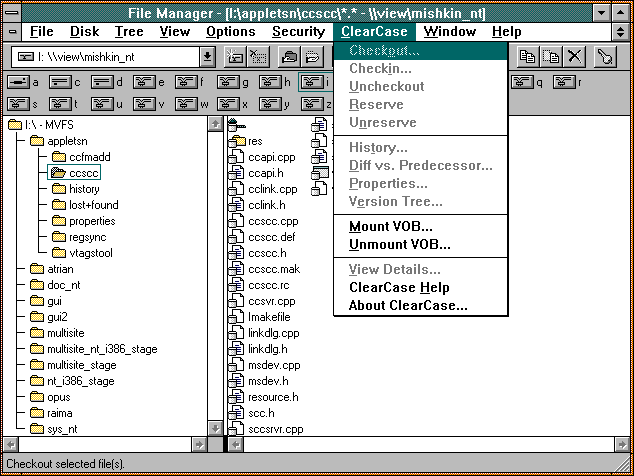Select the multisite_nt_i386_stage folder
Viewport: 634px width, 476px height.
click(94, 349)
